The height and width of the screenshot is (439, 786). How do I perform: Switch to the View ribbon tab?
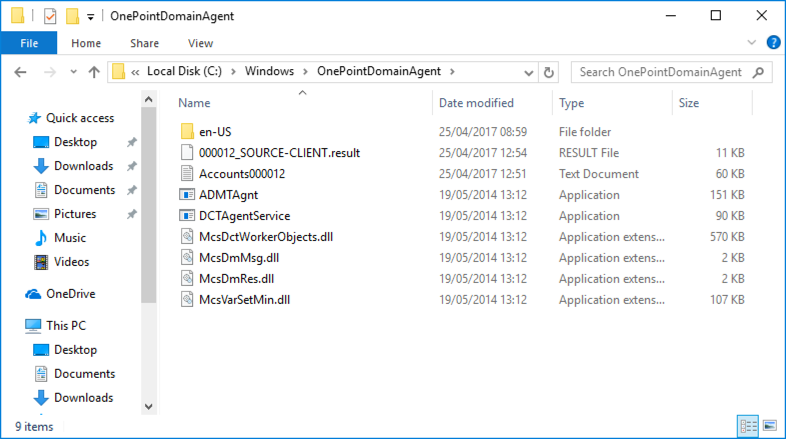point(201,43)
